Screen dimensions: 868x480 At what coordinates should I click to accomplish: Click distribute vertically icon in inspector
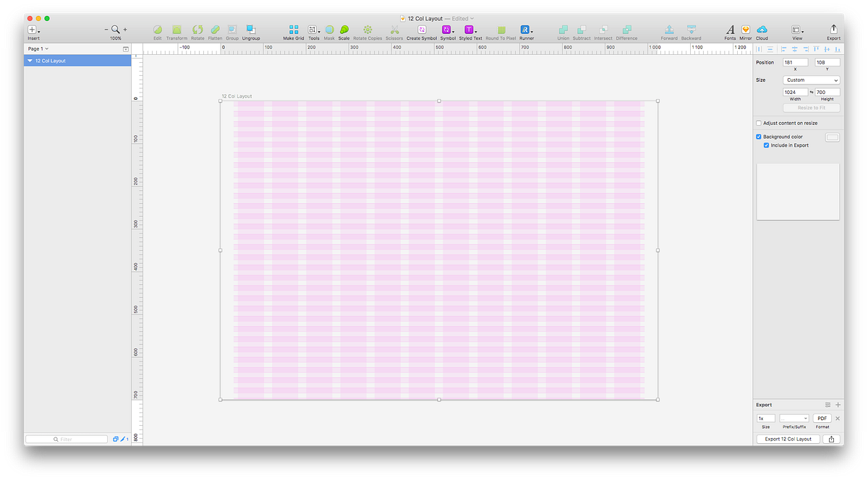coord(770,49)
